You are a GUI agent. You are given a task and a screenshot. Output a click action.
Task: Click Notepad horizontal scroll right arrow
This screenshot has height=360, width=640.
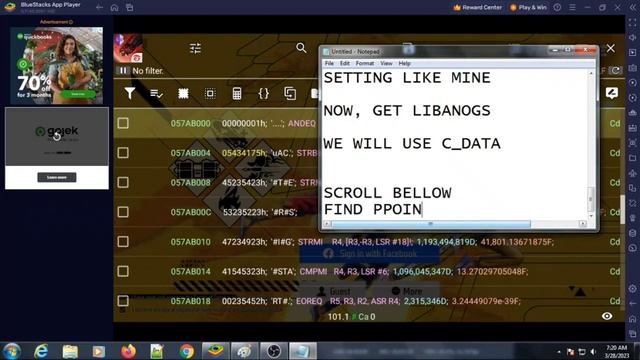click(582, 224)
